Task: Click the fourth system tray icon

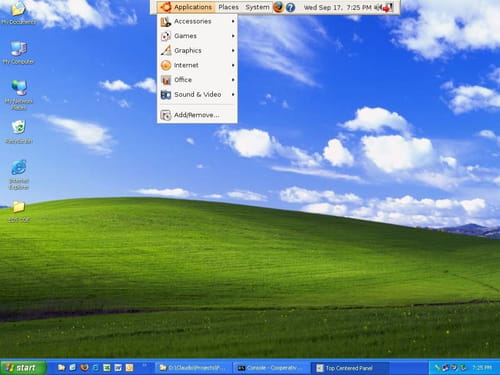Action: pos(463,368)
